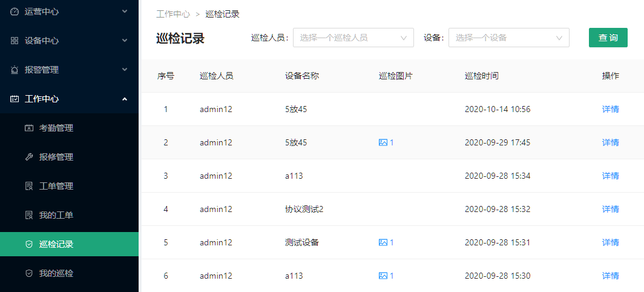Click the 运营中心 dashboard icon
Image resolution: width=644 pixels, height=292 pixels.
pyautogui.click(x=15, y=12)
